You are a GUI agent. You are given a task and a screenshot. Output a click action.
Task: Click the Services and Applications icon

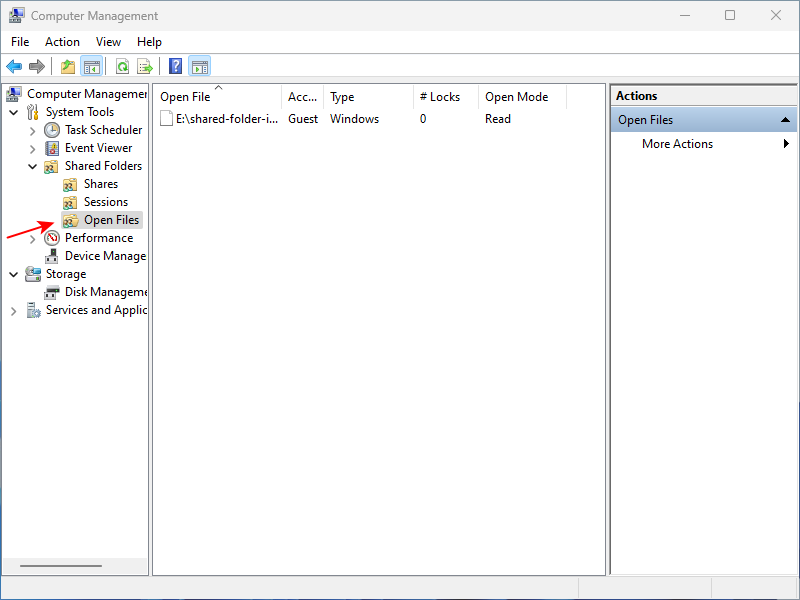[33, 310]
